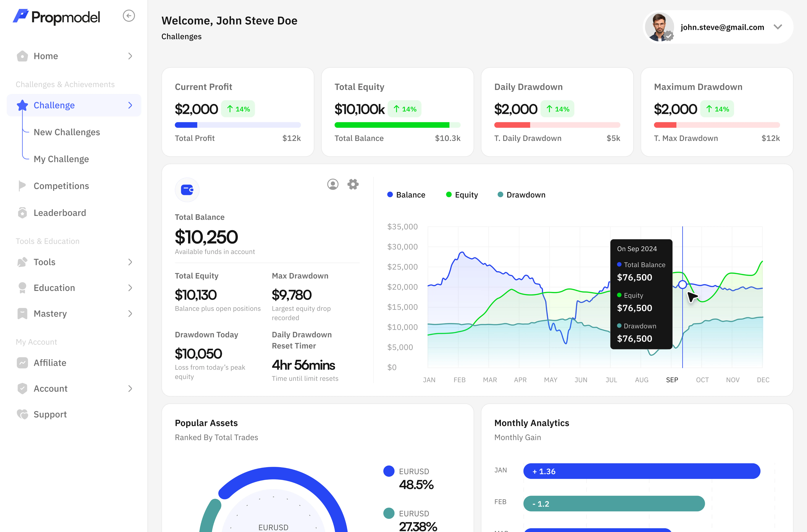
Task: Collapse sidebar with the back arrow icon
Action: [129, 16]
